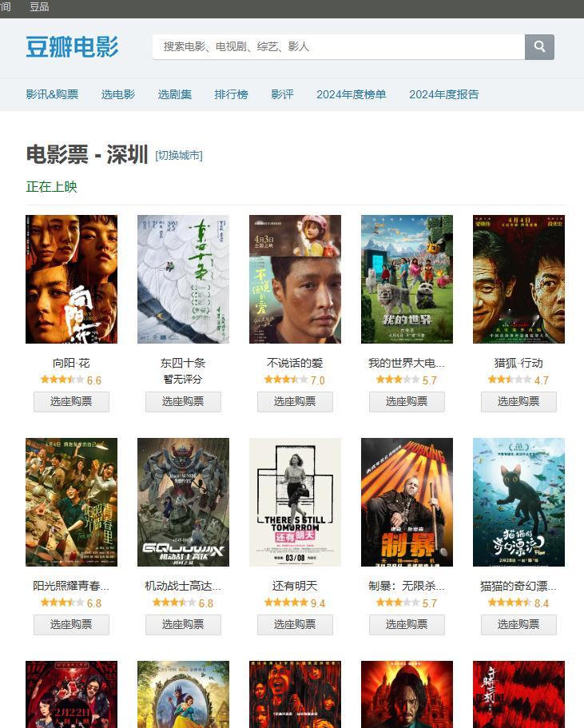Open the 豆瓣电影 logo homepage
Viewport: 584px width, 728px height.
tap(72, 47)
